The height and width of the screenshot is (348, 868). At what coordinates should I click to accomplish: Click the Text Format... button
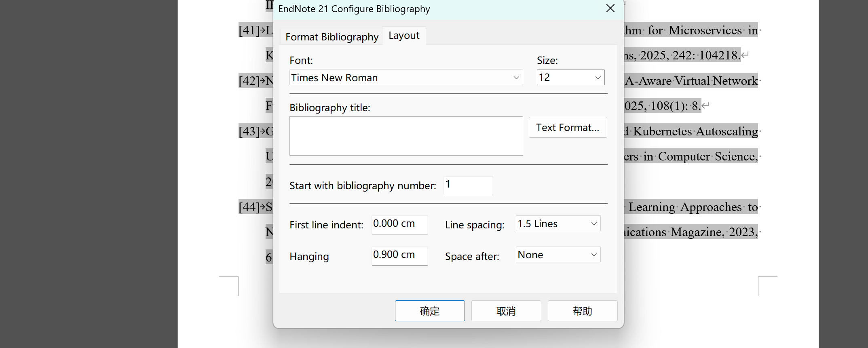[568, 128]
